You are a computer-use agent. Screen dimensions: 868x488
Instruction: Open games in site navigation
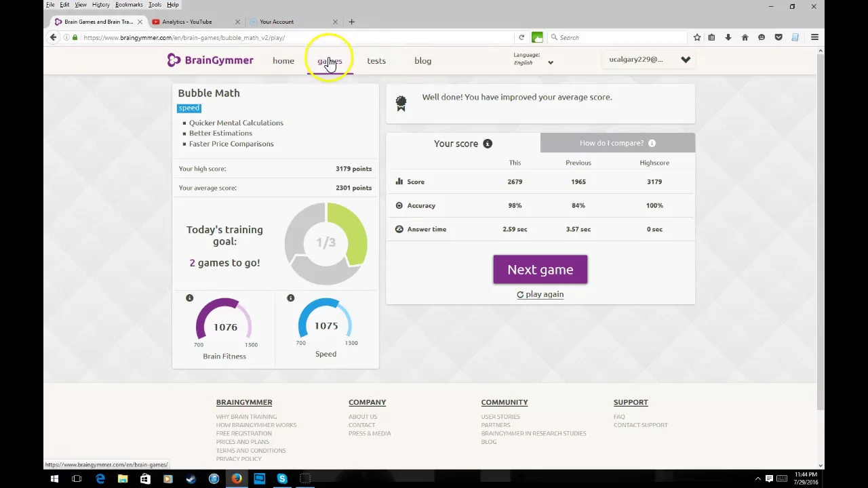coord(330,60)
